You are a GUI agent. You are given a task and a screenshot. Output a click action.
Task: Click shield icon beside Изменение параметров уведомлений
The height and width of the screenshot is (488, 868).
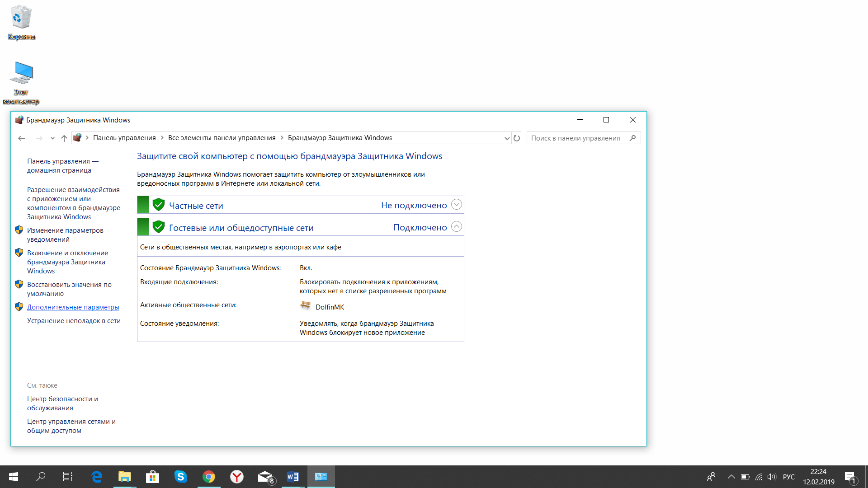tap(19, 230)
